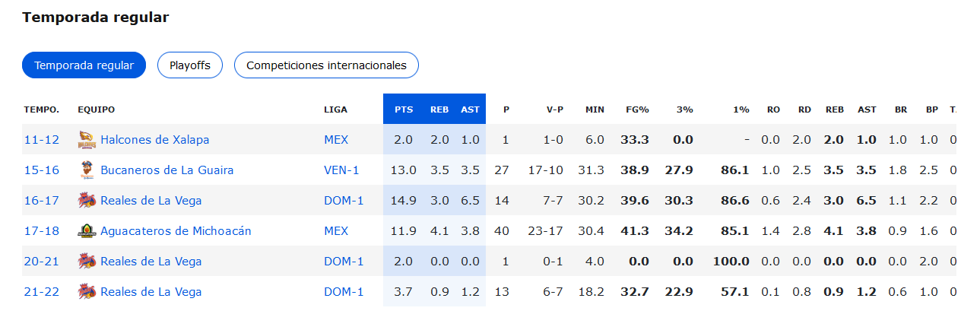The image size is (980, 311).
Task: Click the Bucaneros de La Guaira logo
Action: point(87,170)
